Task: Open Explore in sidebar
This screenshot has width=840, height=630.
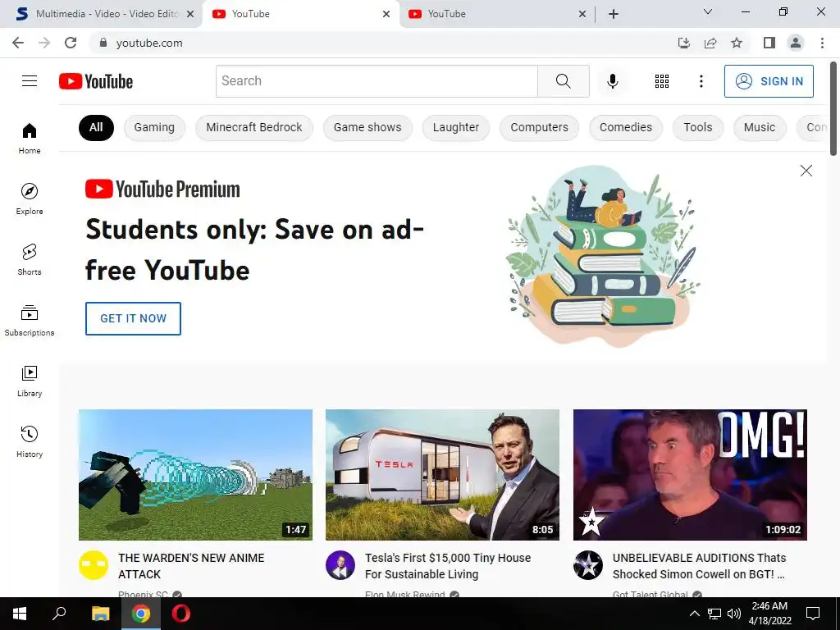Action: (30, 199)
